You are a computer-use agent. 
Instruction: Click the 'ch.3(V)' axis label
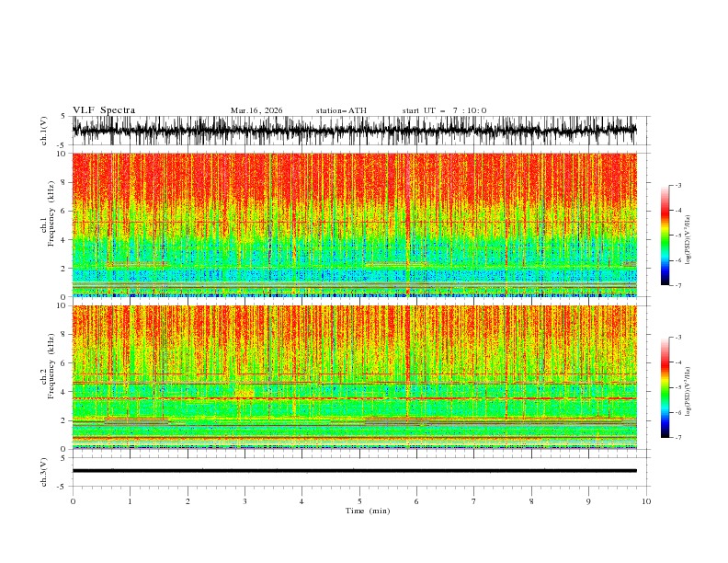click(x=44, y=472)
